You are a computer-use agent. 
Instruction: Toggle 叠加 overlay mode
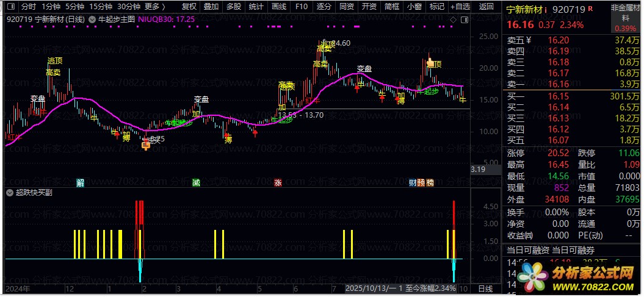click(x=211, y=7)
